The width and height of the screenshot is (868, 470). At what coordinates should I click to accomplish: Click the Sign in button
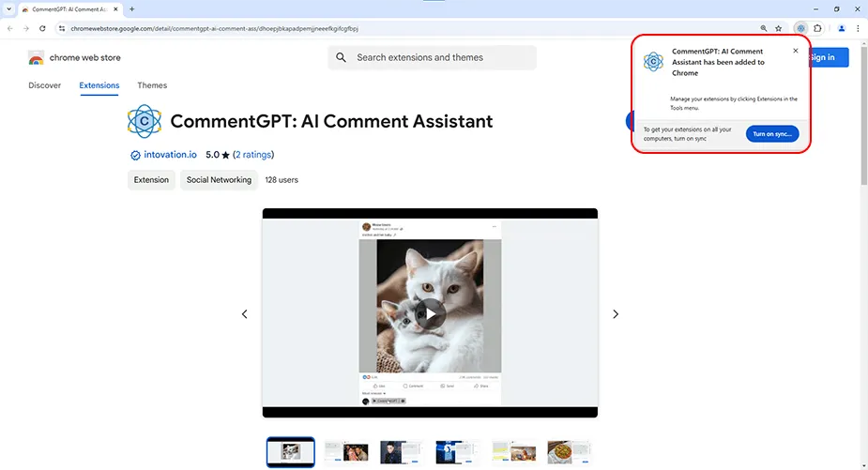click(829, 57)
